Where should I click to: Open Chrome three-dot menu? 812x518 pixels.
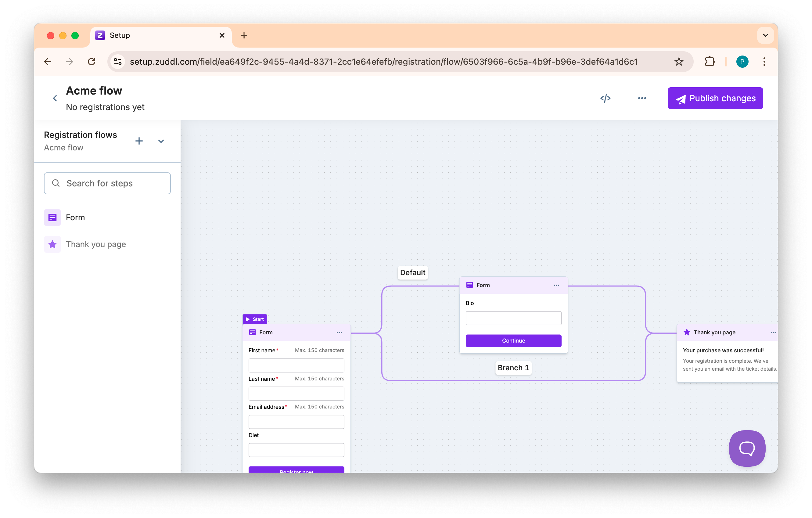point(764,62)
